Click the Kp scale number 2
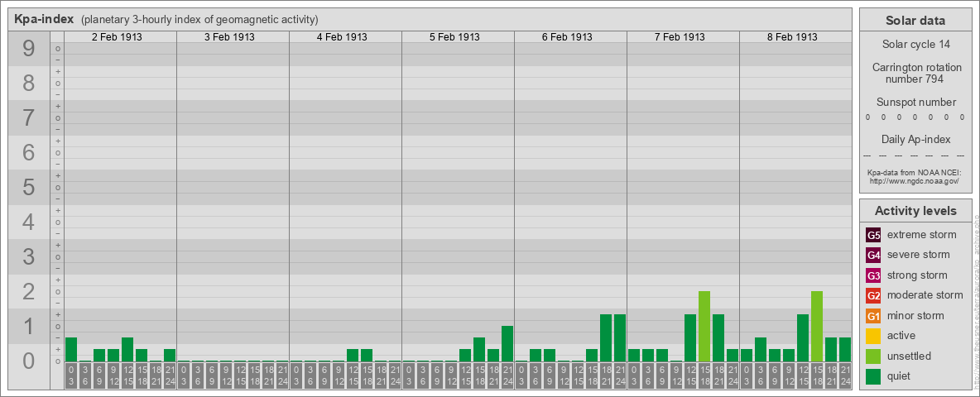Screen dimensions: 980x397 pyautogui.click(x=29, y=291)
